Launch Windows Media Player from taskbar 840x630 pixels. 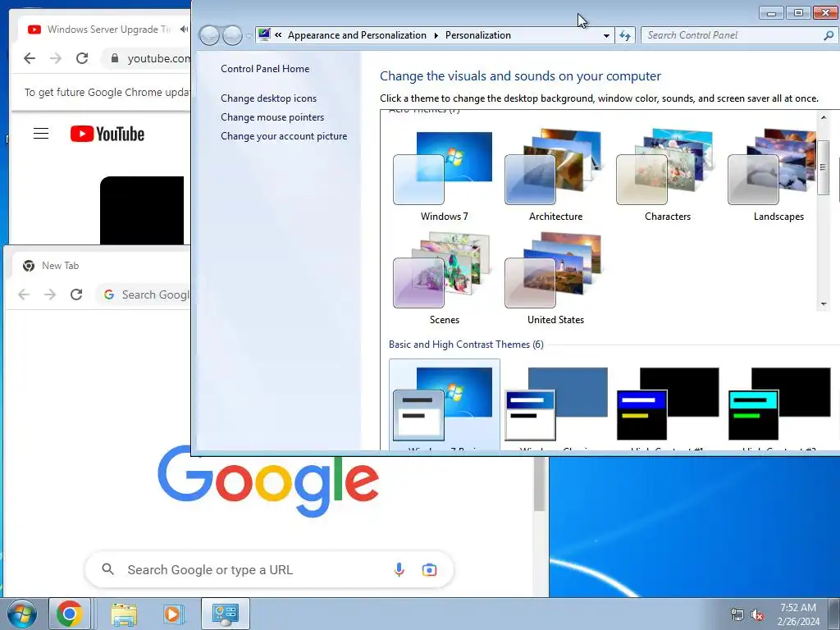tap(172, 614)
